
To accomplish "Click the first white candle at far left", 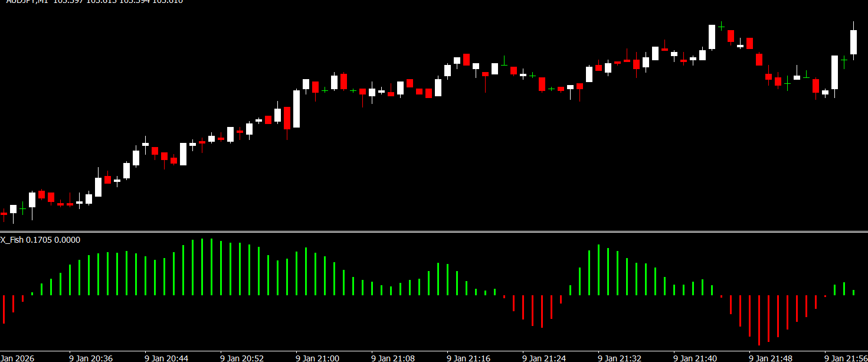I will [x=13, y=208].
